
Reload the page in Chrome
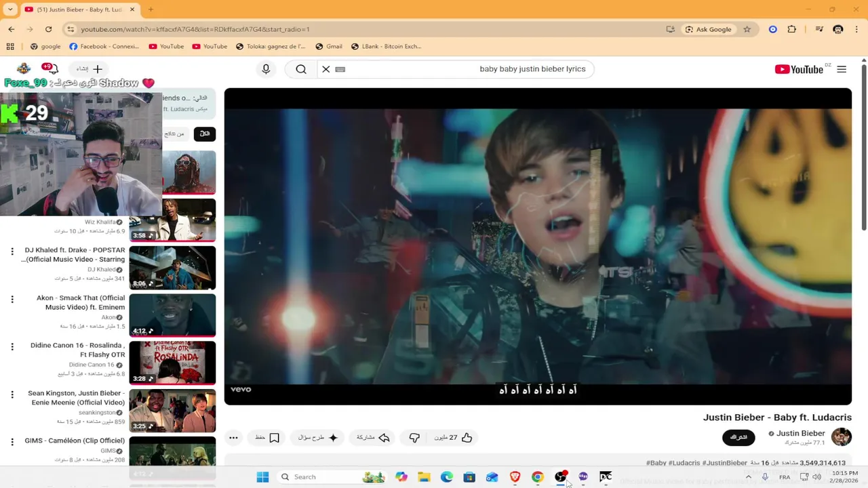click(48, 29)
